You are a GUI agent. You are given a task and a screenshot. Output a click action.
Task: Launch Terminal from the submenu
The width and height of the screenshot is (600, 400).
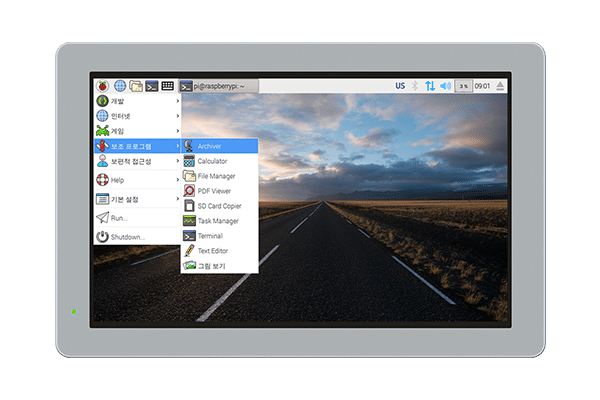click(x=220, y=236)
